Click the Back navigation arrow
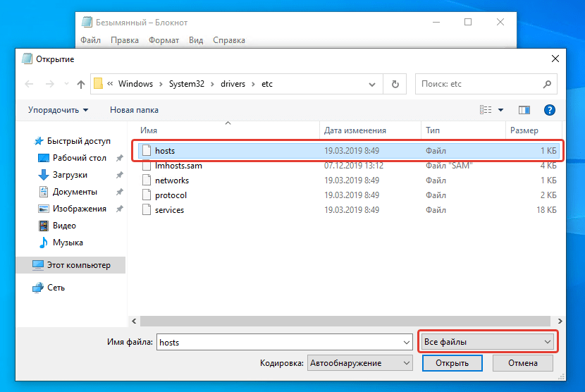585x392 pixels. tap(29, 84)
